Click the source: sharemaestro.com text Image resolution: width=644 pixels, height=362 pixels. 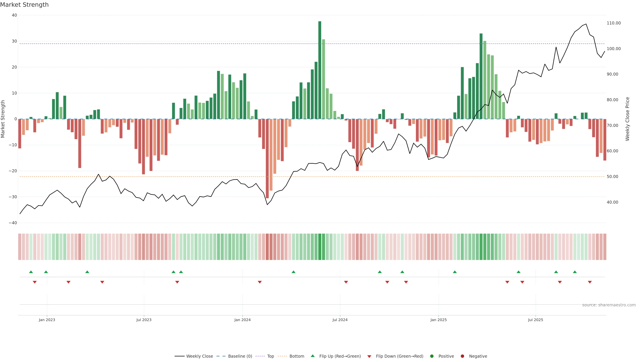pyautogui.click(x=609, y=305)
